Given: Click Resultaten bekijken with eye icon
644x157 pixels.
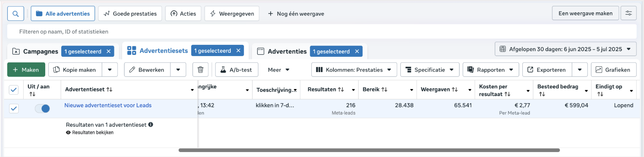Looking at the screenshot, I should coord(90,133).
